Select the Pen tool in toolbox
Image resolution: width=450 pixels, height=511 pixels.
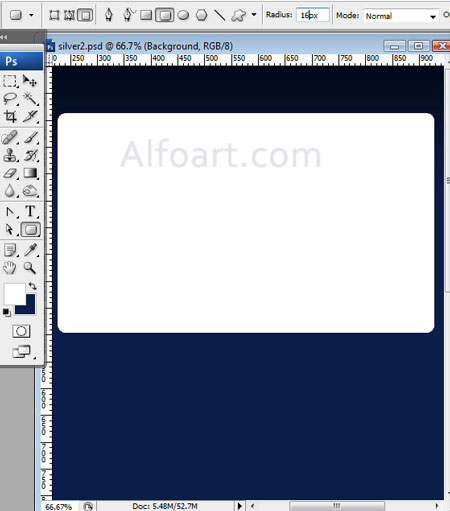[x=10, y=212]
